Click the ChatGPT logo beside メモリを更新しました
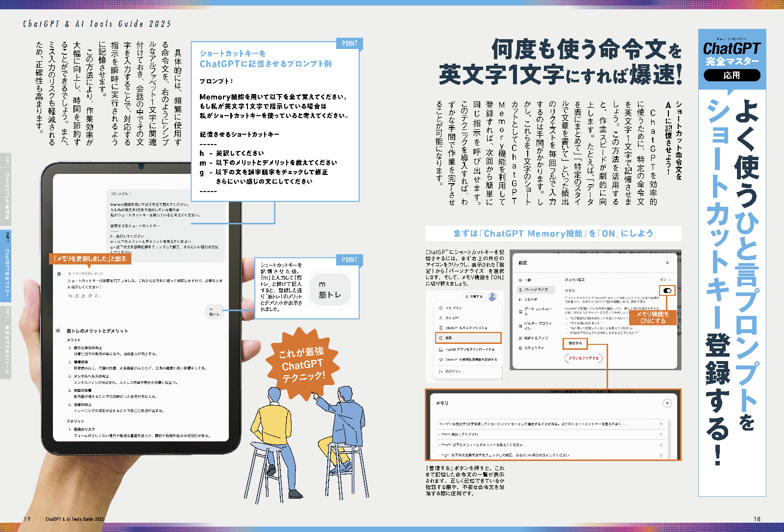784x532 pixels. (x=59, y=273)
